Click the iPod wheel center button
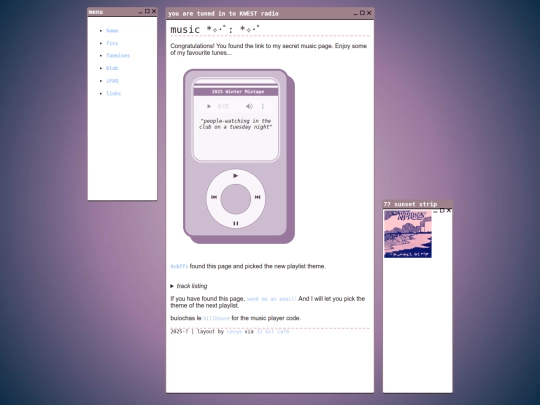Screen dimensions: 540x405 point(236,199)
